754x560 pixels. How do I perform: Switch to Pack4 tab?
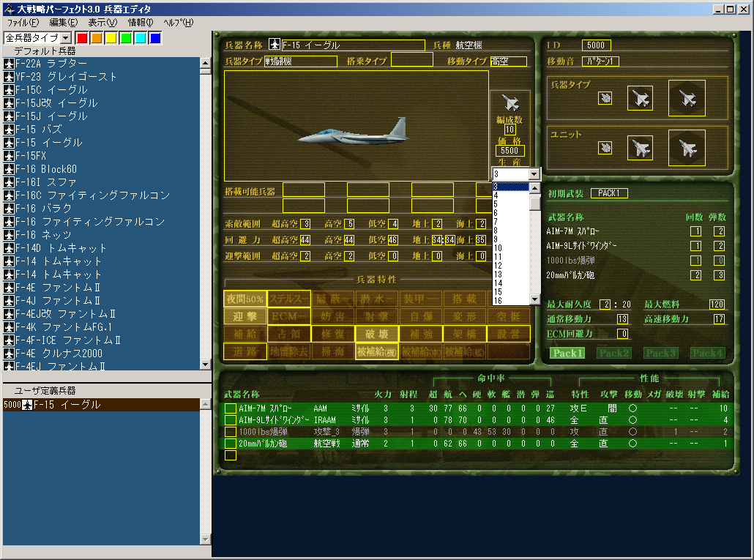707,354
